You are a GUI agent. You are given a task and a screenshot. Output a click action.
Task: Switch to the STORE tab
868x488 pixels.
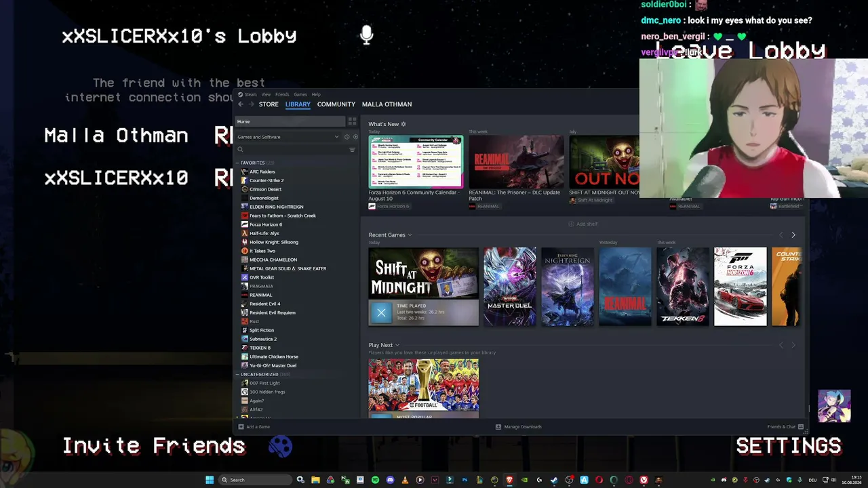[269, 104]
